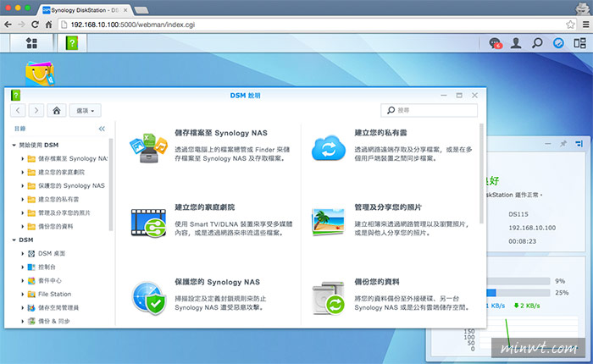This screenshot has height=364, width=593.
Task: Open the file drawer store-files card icon
Action: tap(148, 148)
